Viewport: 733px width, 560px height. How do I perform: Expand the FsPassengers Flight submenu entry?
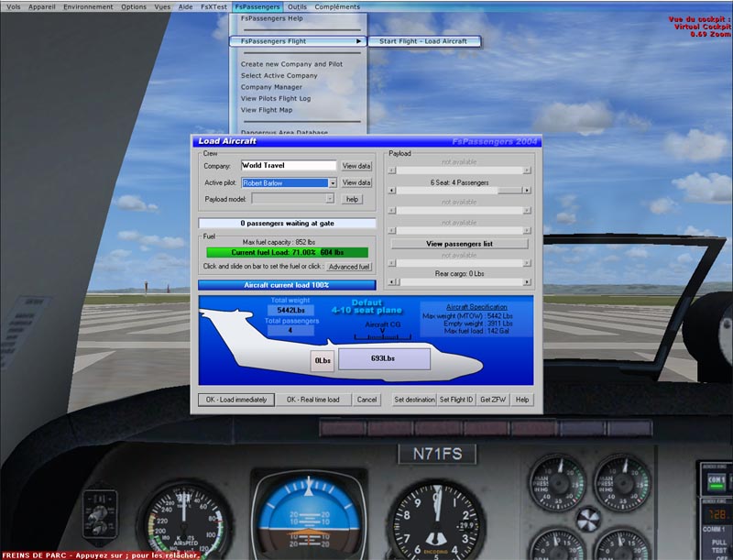[297, 41]
